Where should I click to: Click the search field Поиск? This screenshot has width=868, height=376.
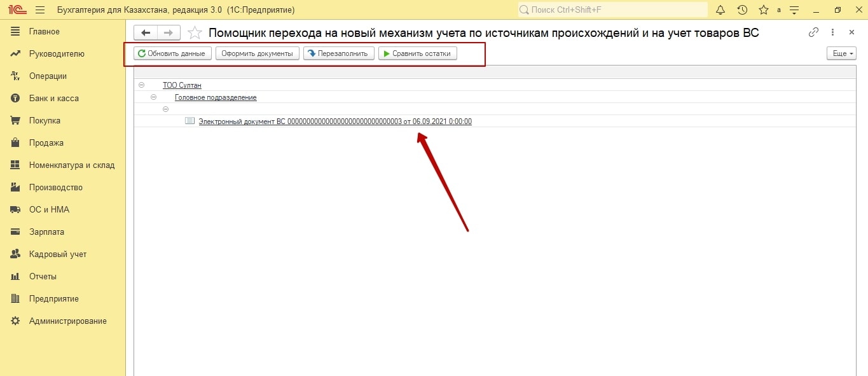[614, 10]
